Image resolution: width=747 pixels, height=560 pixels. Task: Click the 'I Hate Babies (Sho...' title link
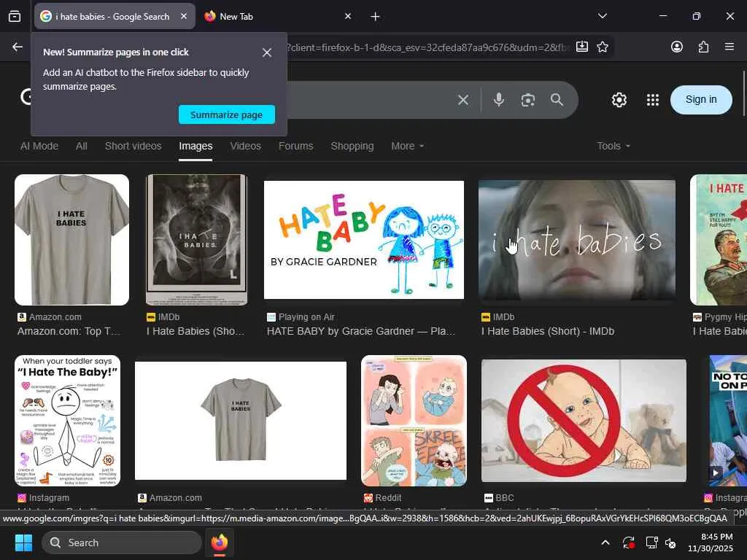click(x=196, y=332)
